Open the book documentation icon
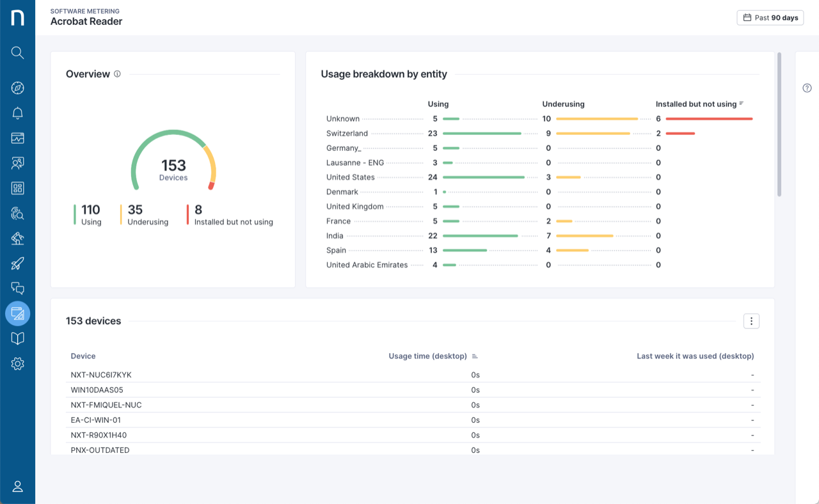The height and width of the screenshot is (504, 819). (x=17, y=338)
